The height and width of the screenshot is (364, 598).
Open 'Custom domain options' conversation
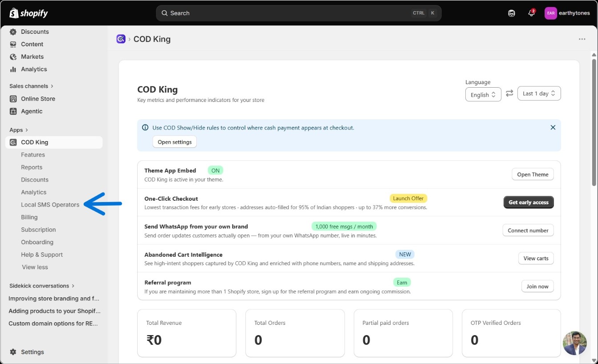point(54,324)
